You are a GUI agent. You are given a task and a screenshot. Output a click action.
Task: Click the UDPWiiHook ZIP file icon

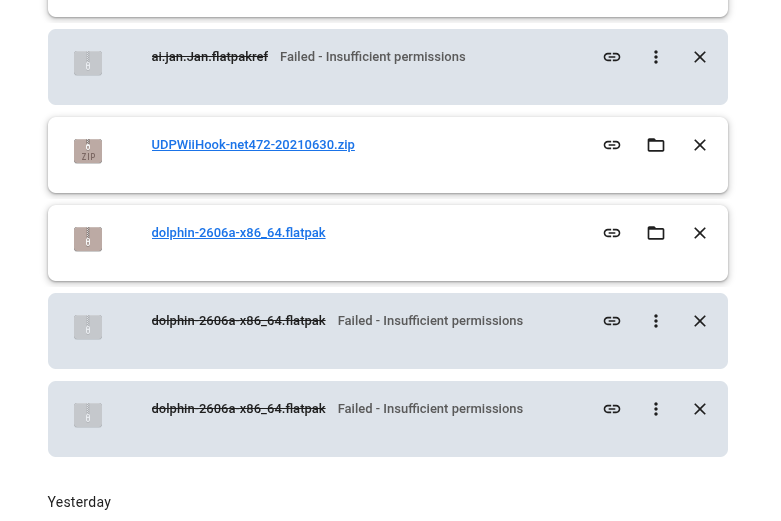tap(88, 151)
